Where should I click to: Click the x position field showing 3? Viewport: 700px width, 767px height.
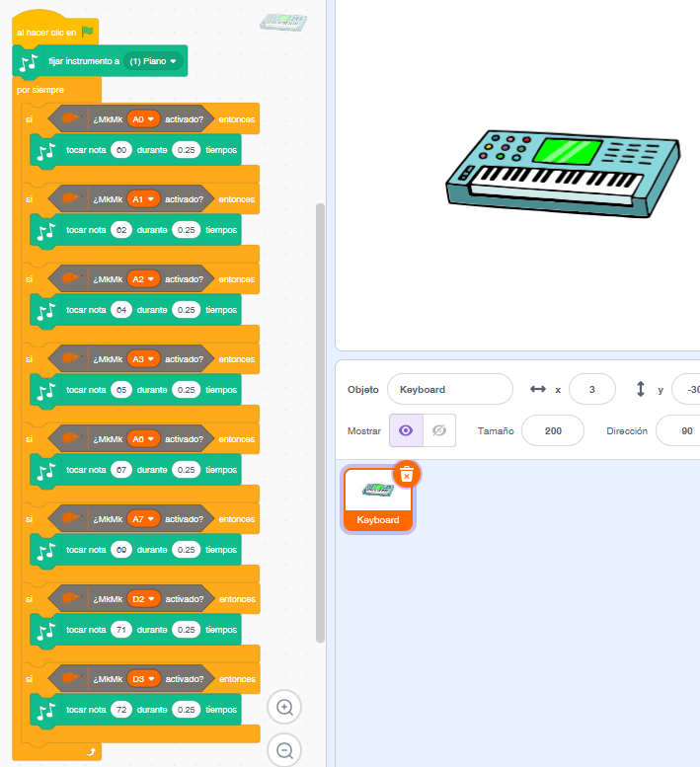[592, 389]
